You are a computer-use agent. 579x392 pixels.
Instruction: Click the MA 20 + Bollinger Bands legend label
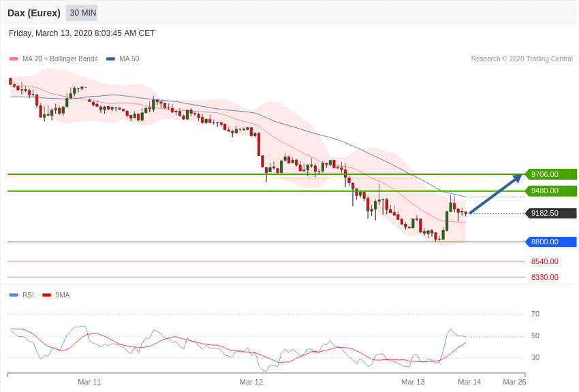coord(60,59)
